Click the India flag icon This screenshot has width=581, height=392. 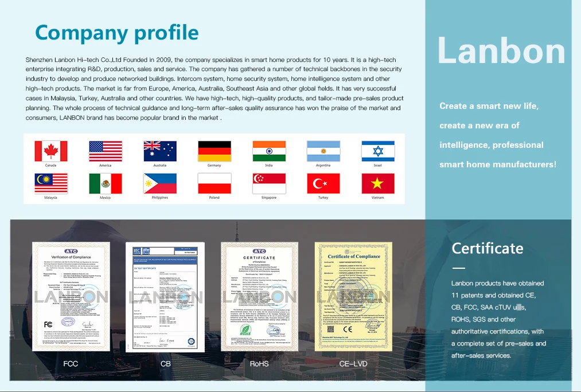tap(269, 151)
